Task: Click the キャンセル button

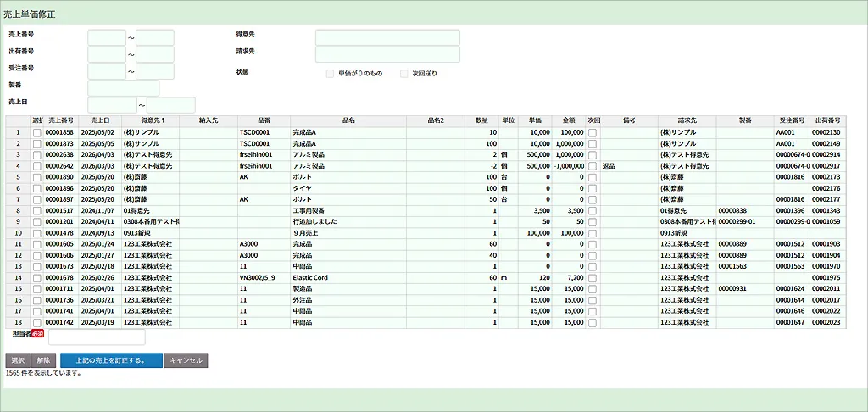Action: click(x=186, y=360)
